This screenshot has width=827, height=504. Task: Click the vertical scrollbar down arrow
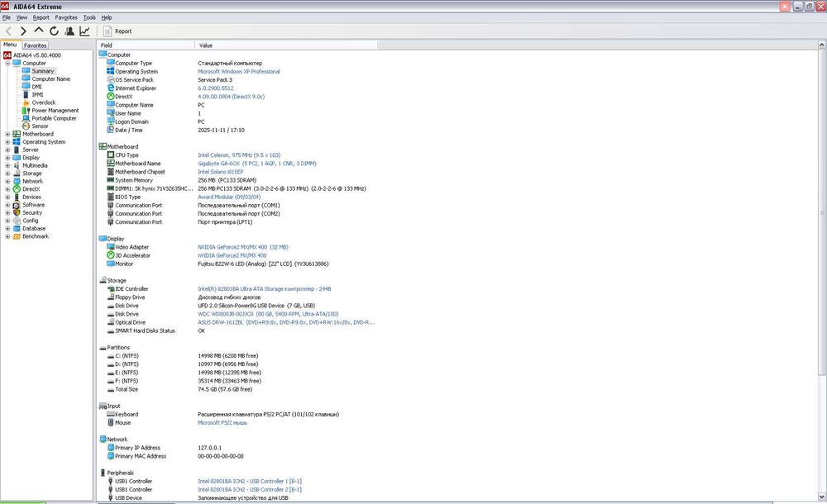pos(822,497)
